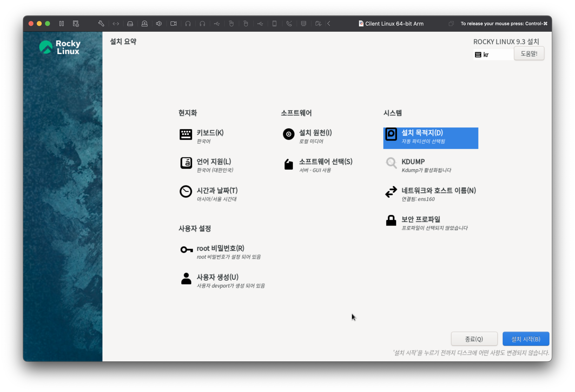The image size is (575, 392).
Task: Click Begin Installation (설치 시작) button
Action: tap(525, 339)
